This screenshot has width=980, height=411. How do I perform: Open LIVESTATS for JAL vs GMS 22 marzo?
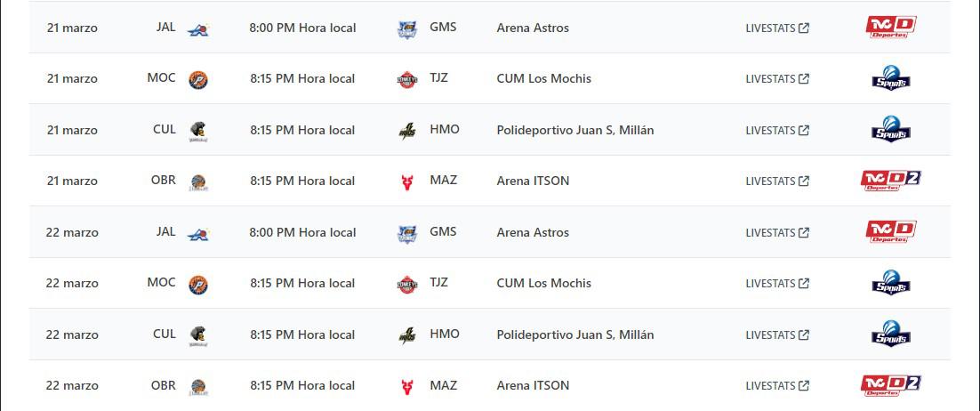pos(777,233)
